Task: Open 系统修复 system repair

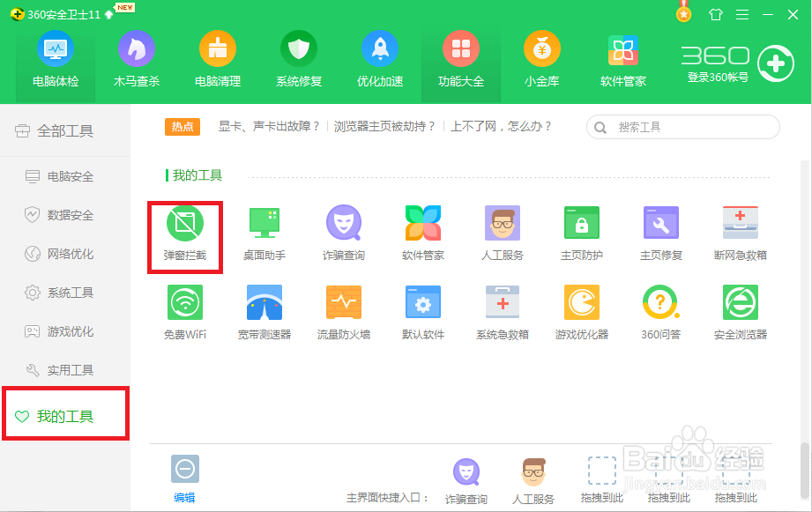Action: pos(299,60)
